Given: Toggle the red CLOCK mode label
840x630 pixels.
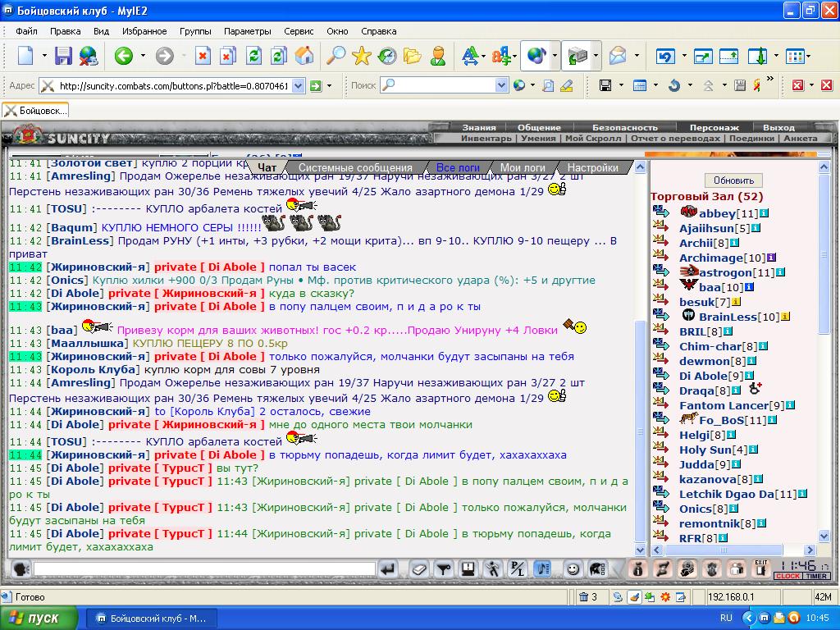Looking at the screenshot, I should tap(787, 576).
